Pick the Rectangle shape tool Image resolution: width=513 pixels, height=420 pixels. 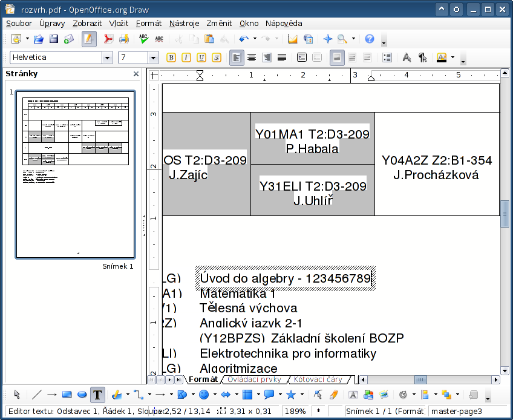67,395
